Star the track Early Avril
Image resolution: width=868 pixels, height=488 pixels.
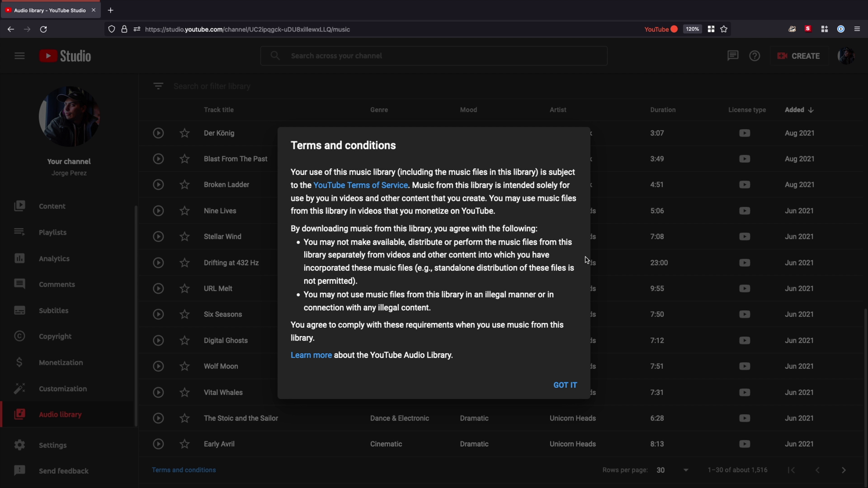pos(184,444)
